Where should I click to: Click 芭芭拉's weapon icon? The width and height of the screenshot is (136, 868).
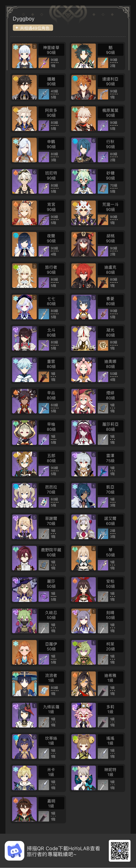coord(44,502)
